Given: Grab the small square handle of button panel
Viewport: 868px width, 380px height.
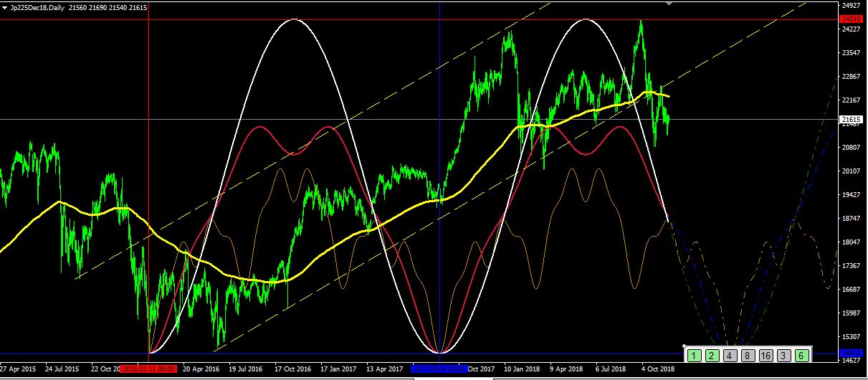Looking at the screenshot, I should pyautogui.click(x=683, y=348).
